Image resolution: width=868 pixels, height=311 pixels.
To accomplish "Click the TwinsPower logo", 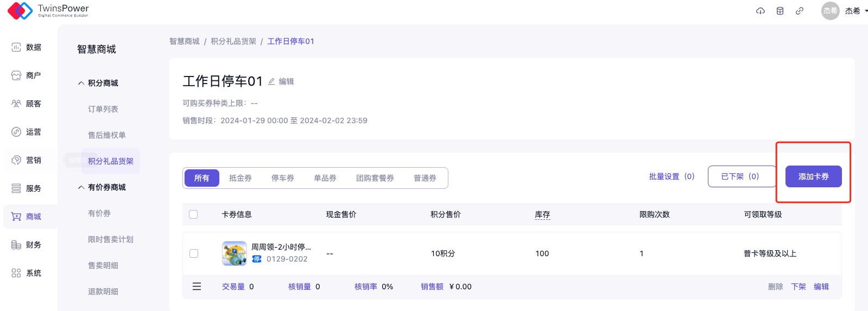I will click(x=48, y=10).
